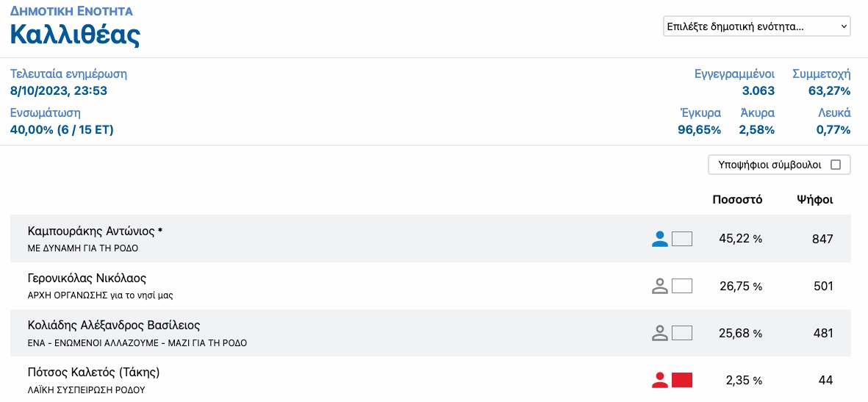The width and height of the screenshot is (868, 402).
Task: Click grey person icon for Κολιάδης Αλέξανδρος
Action: (x=659, y=334)
